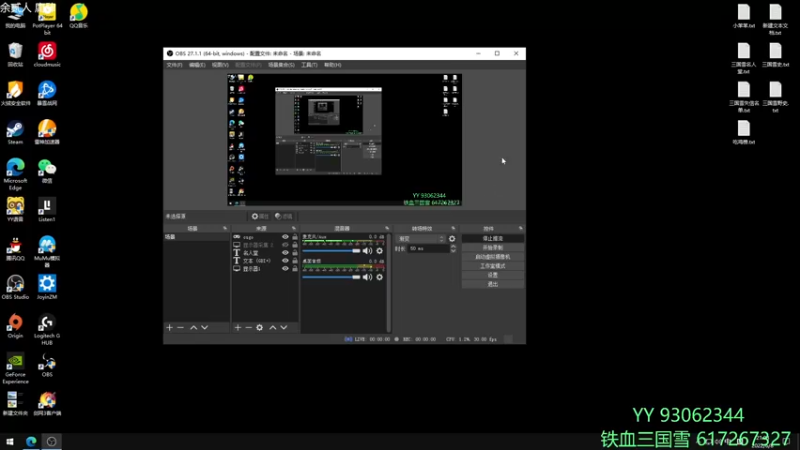Add a new scene with the plus icon
800x450 pixels.
coord(169,328)
